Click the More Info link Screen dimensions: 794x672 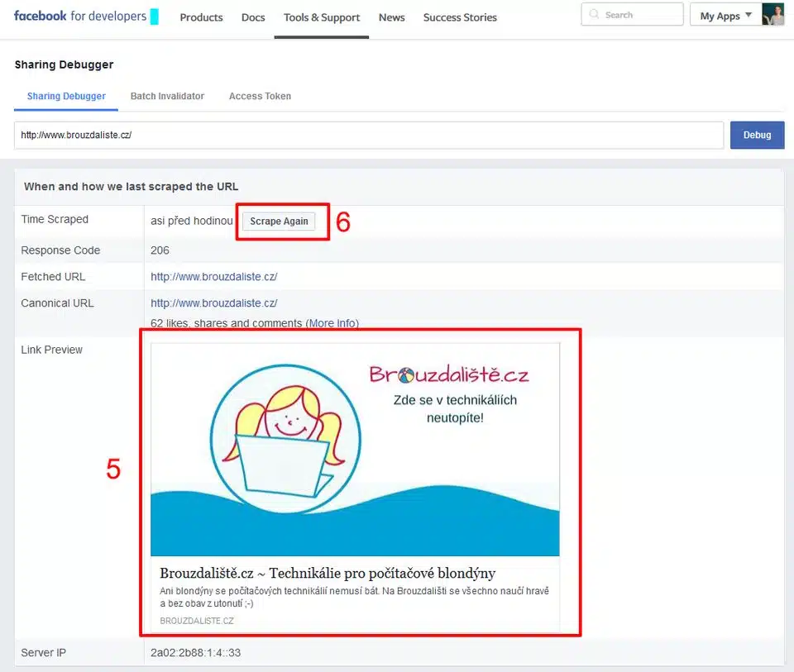coord(332,323)
